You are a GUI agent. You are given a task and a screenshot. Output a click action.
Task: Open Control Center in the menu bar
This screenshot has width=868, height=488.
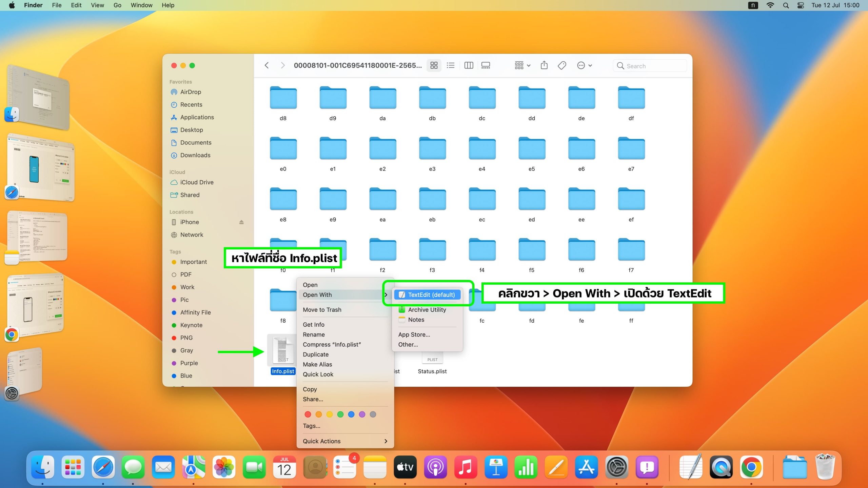(801, 5)
